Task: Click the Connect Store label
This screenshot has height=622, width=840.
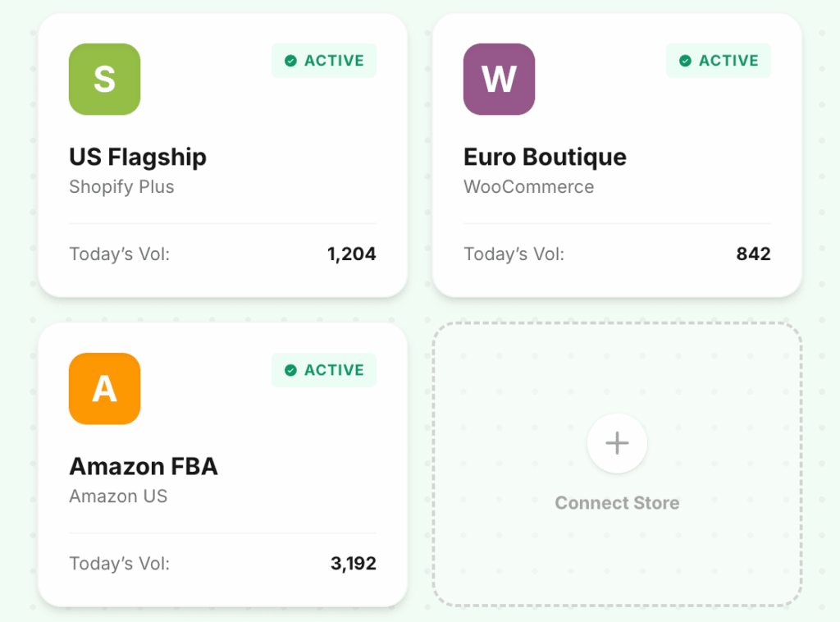Action: point(617,503)
